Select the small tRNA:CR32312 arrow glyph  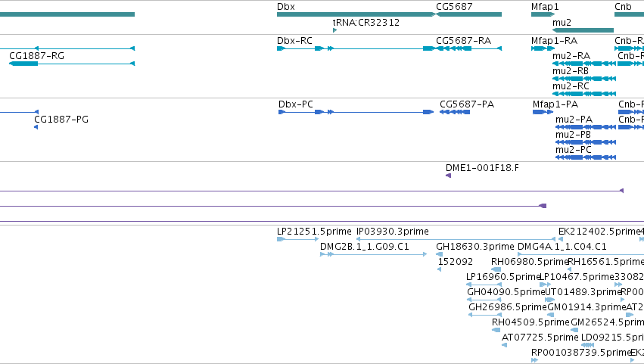coord(334,30)
